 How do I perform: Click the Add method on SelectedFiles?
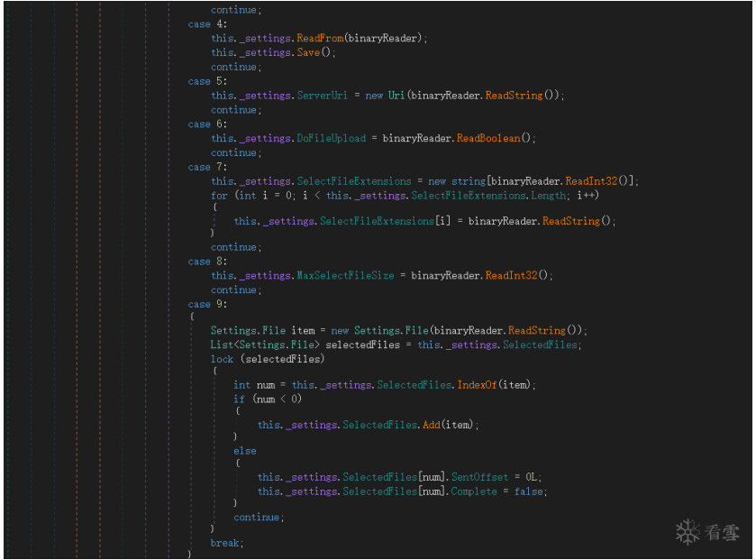432,425
